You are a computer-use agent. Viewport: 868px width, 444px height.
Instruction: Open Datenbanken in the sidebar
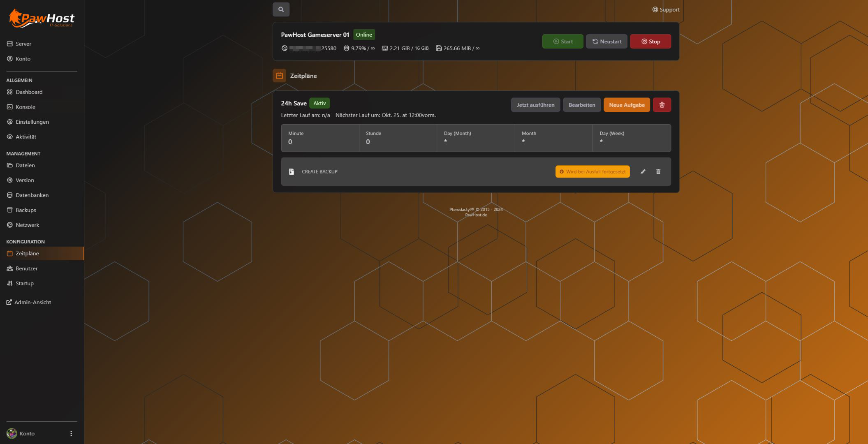[32, 195]
